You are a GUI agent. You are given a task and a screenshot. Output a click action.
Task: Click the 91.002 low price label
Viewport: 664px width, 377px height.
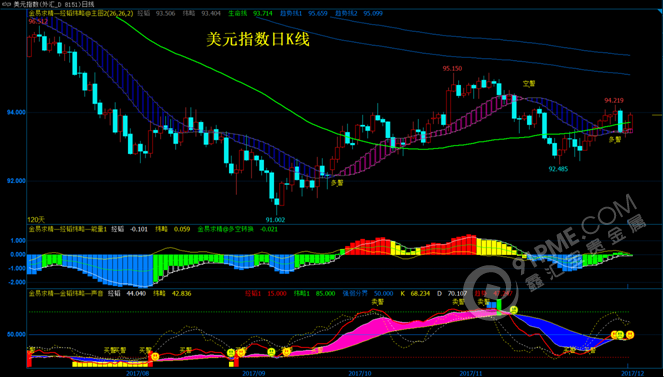coord(275,220)
